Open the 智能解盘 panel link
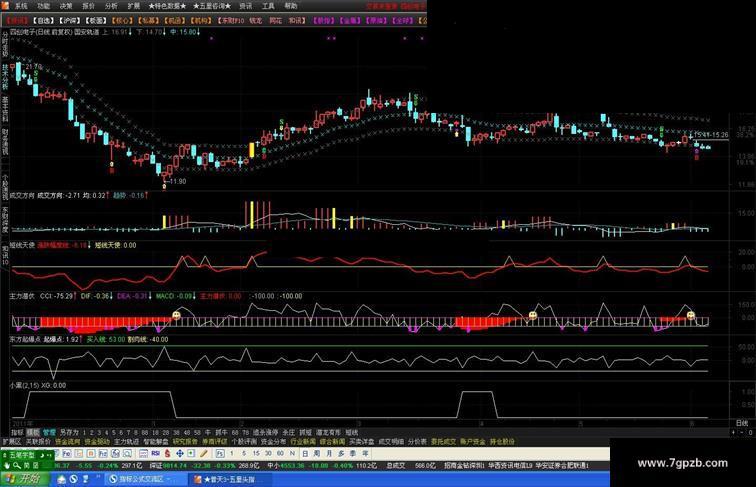 coord(156,441)
